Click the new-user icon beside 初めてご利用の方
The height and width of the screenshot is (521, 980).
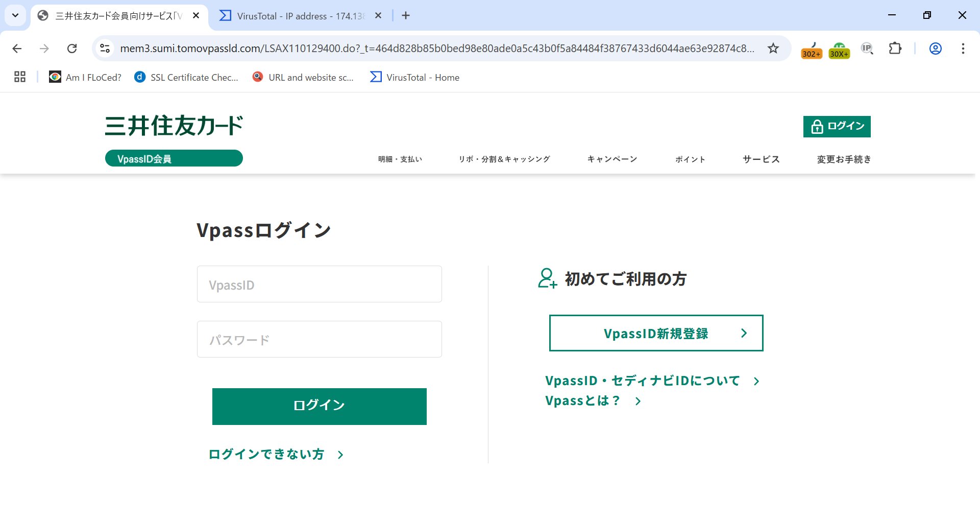tap(547, 278)
